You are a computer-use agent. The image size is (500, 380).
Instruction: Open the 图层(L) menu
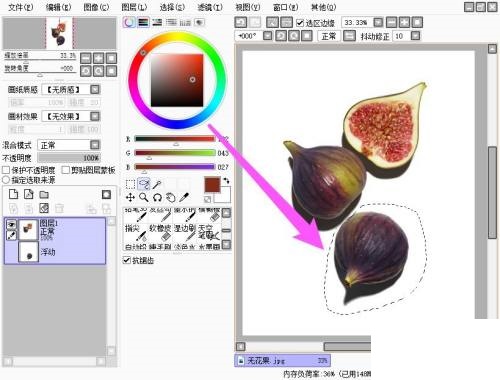(x=134, y=7)
